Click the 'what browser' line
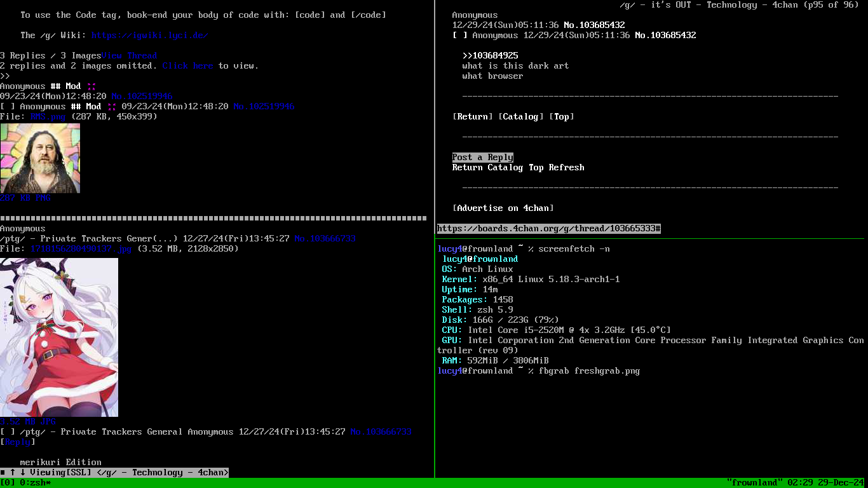This screenshot has height=488, width=868. coord(492,76)
